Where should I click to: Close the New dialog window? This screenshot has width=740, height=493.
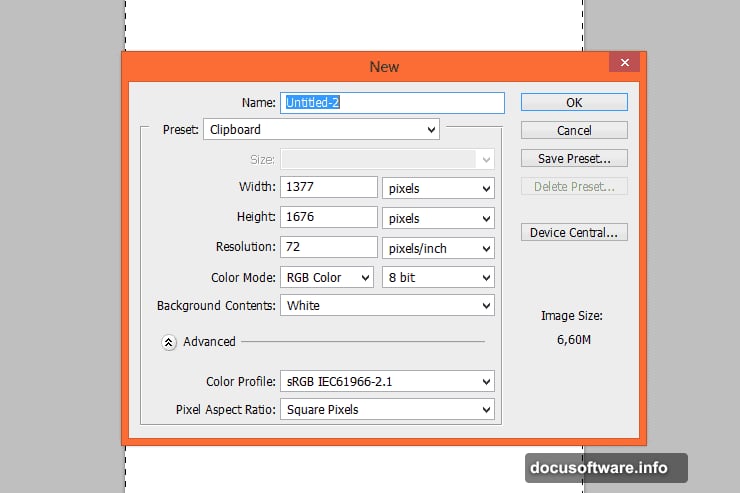625,64
